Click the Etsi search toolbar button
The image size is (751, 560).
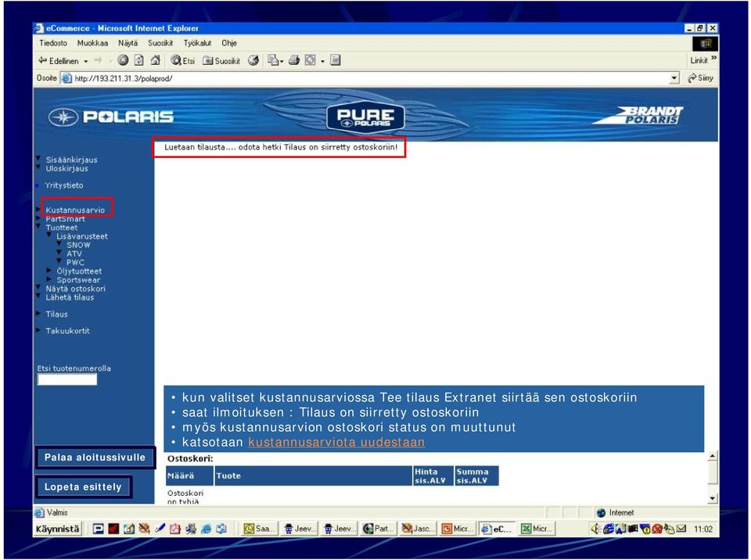coord(183,60)
